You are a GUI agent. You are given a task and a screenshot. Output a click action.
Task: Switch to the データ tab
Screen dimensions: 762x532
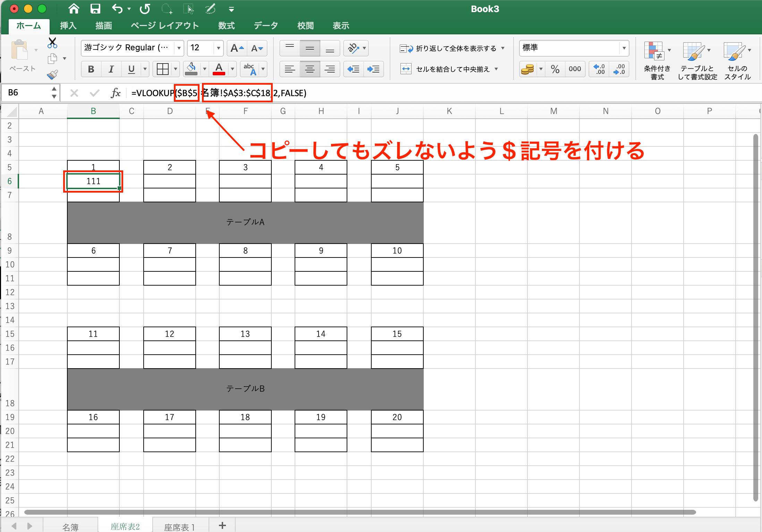coord(266,26)
